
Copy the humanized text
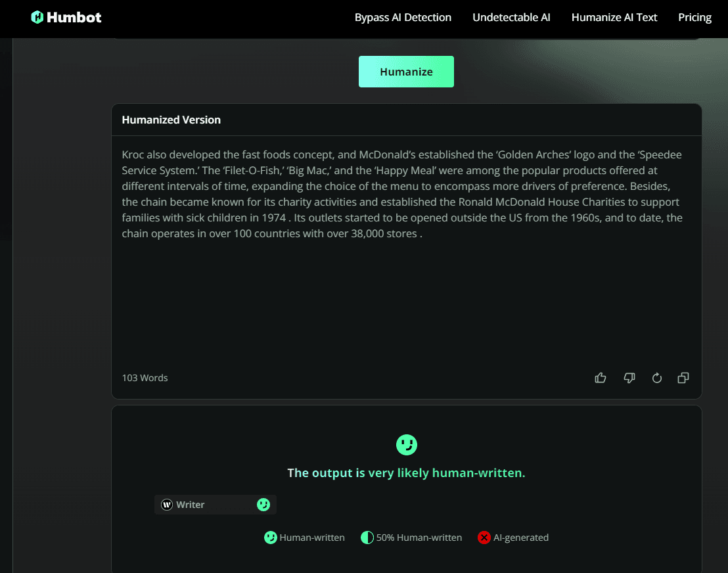[683, 378]
